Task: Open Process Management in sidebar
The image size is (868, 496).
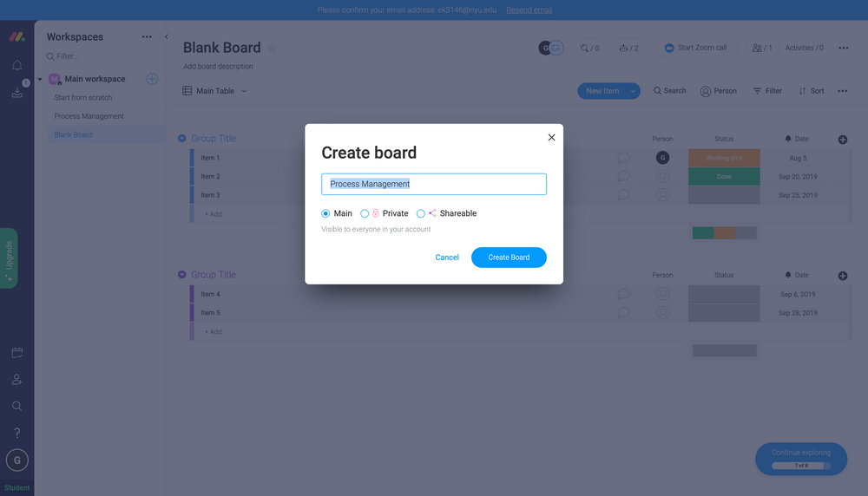Action: [89, 116]
